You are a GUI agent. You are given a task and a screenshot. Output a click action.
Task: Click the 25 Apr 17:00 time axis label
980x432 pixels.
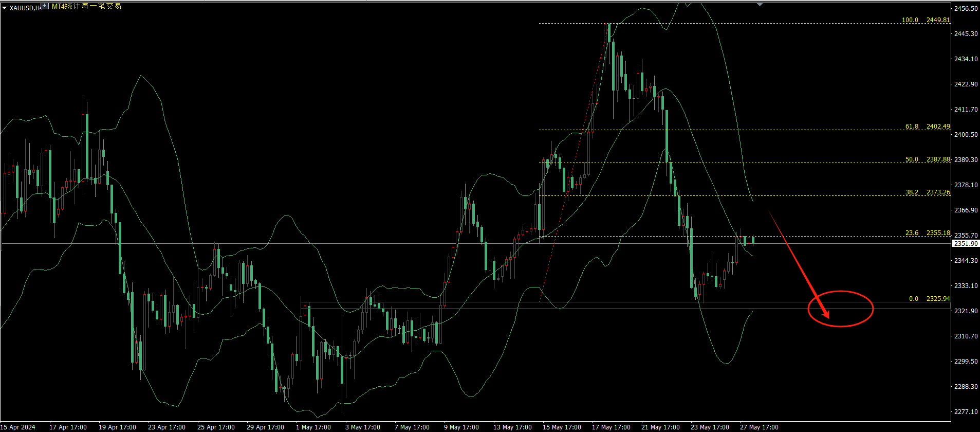(216, 427)
